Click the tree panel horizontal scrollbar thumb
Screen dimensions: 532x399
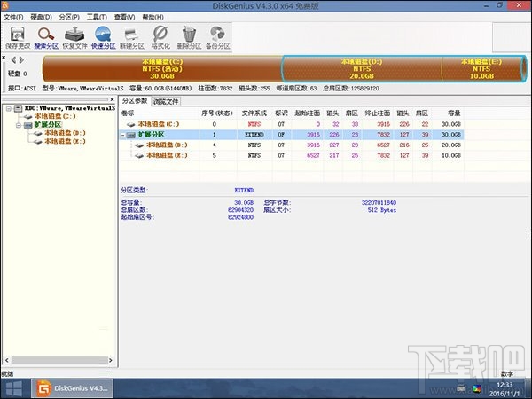(x=59, y=360)
